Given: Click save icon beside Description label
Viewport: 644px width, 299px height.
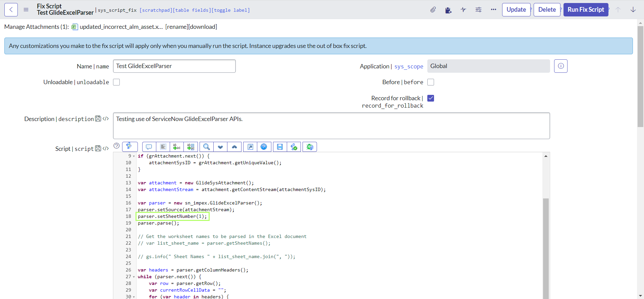Looking at the screenshot, I should pyautogui.click(x=98, y=119).
